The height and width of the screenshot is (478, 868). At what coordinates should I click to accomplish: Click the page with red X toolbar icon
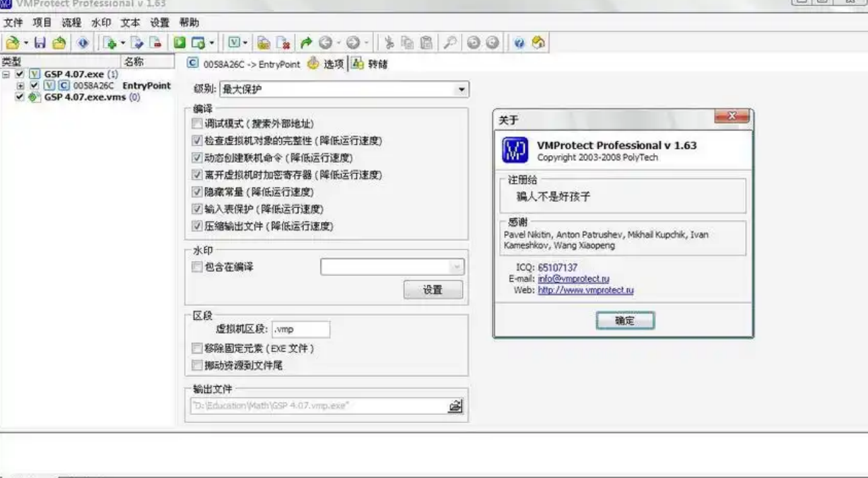pyautogui.click(x=283, y=43)
